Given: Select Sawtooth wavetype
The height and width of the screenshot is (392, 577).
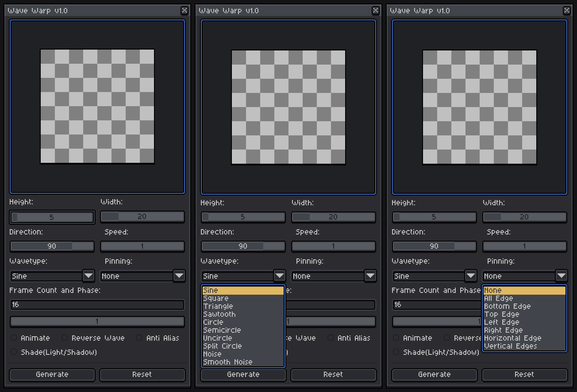Looking at the screenshot, I should (x=243, y=314).
